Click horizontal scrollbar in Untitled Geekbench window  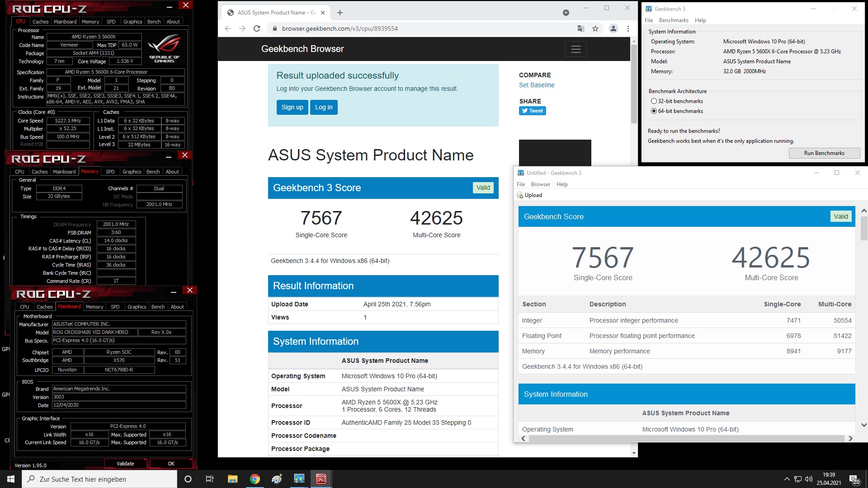point(686,438)
